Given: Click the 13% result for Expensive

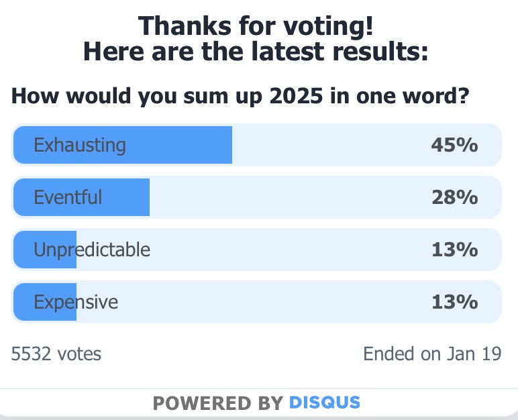Looking at the screenshot, I should pyautogui.click(x=454, y=302).
